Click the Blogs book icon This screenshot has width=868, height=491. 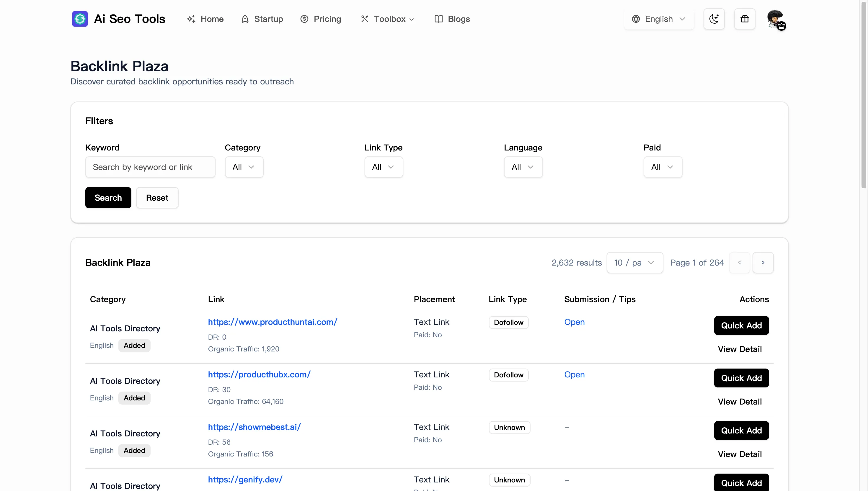coord(439,19)
